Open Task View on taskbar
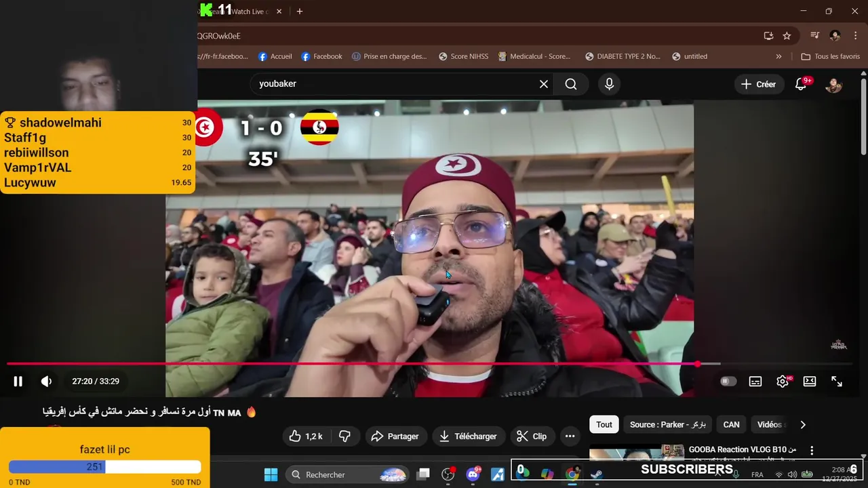The width and height of the screenshot is (868, 488). [423, 474]
